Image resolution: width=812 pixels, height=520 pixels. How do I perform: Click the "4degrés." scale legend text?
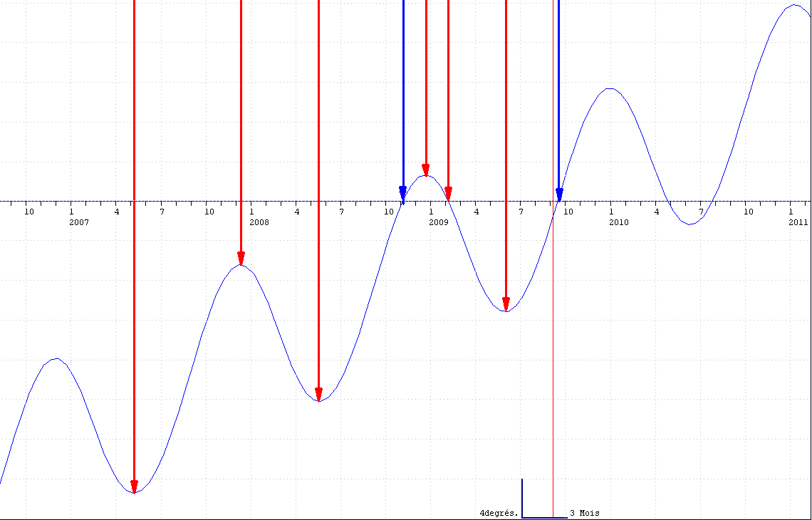(499, 513)
